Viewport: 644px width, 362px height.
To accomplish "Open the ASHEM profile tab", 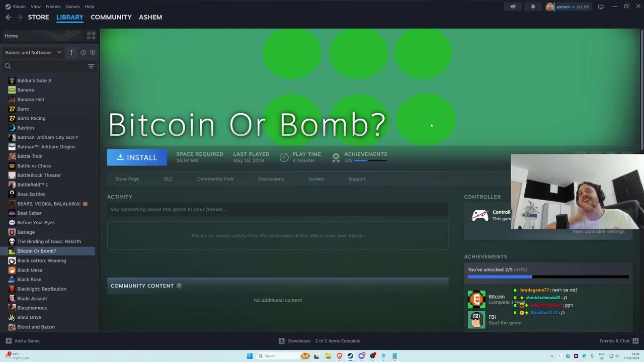I will click(x=150, y=17).
